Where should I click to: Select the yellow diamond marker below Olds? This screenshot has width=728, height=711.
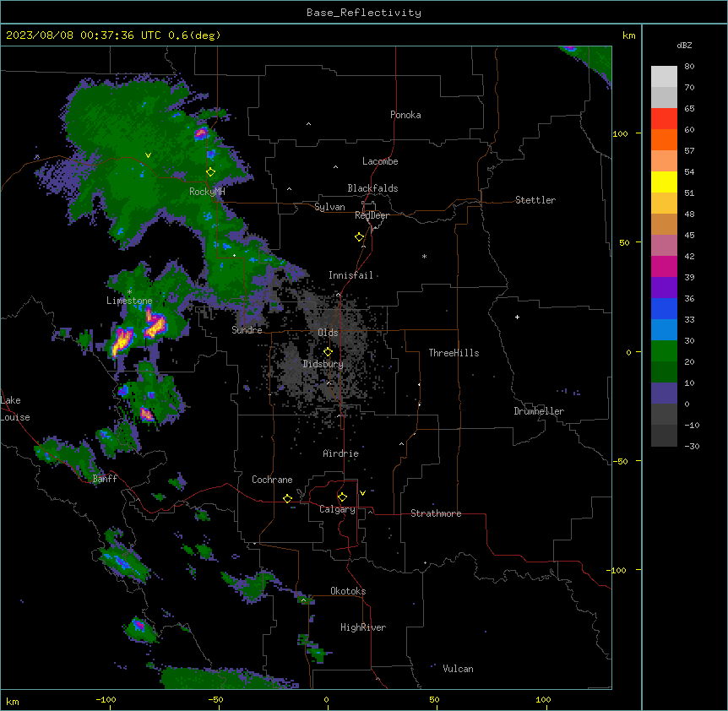[328, 351]
